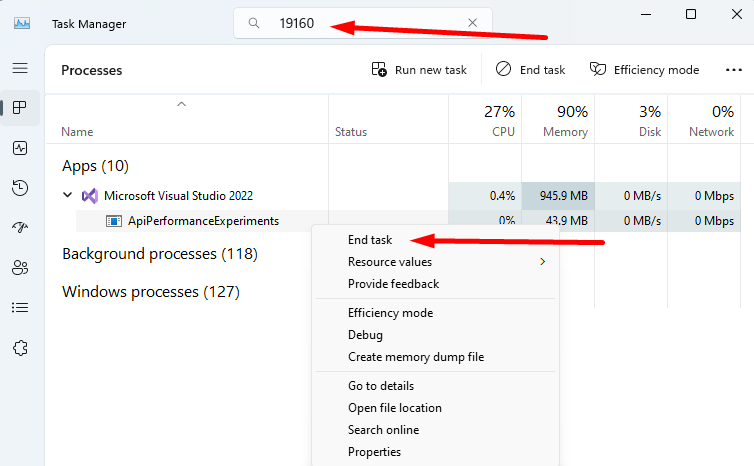Open the App history sidebar icon
This screenshot has width=754, height=466.
coord(20,188)
